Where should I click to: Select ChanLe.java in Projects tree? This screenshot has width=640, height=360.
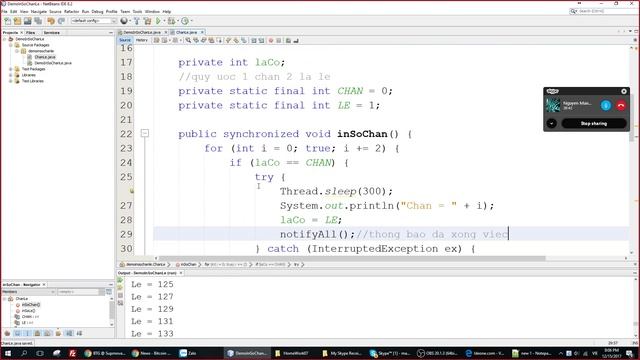[x=45, y=57]
